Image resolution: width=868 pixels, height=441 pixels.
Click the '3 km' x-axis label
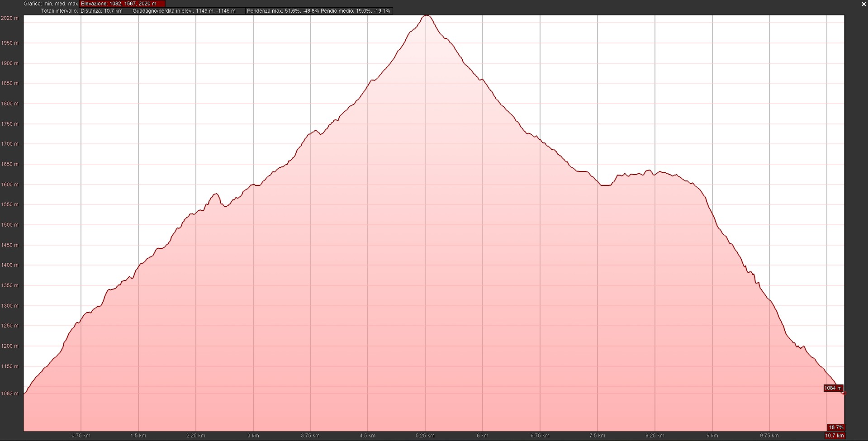pos(253,436)
